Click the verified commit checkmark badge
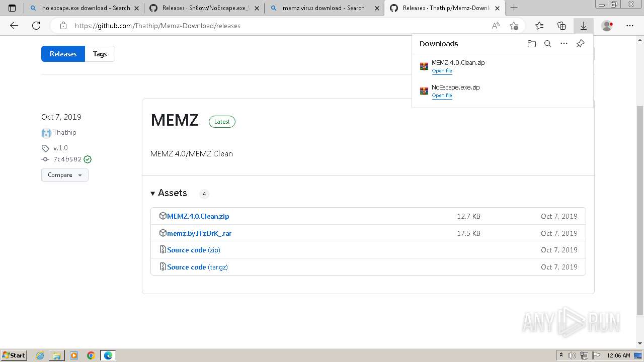Screen dimensions: 644x362 coord(88,159)
